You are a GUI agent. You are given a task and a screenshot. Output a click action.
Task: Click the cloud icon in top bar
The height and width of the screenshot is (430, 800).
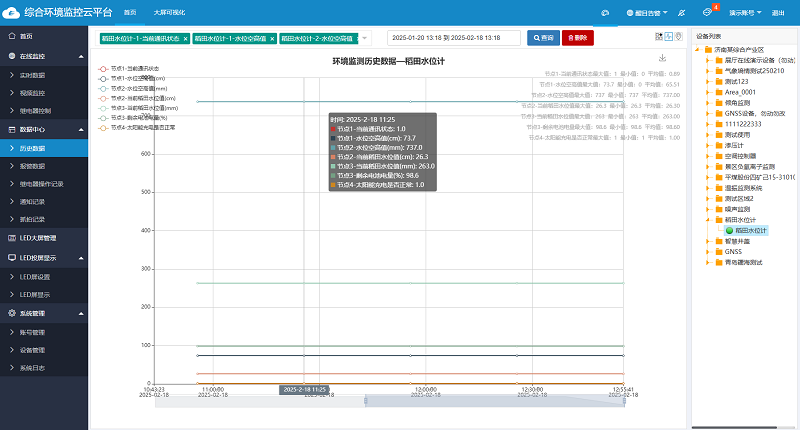(605, 12)
